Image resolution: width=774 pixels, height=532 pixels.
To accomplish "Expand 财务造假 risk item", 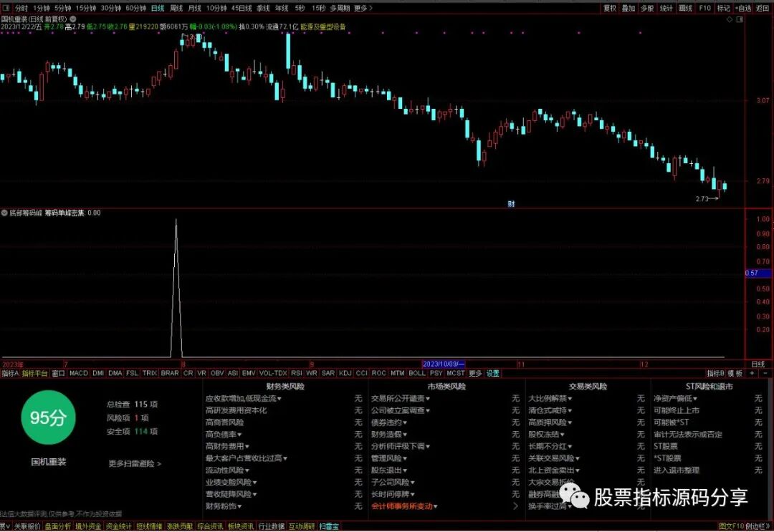I will coord(389,435).
